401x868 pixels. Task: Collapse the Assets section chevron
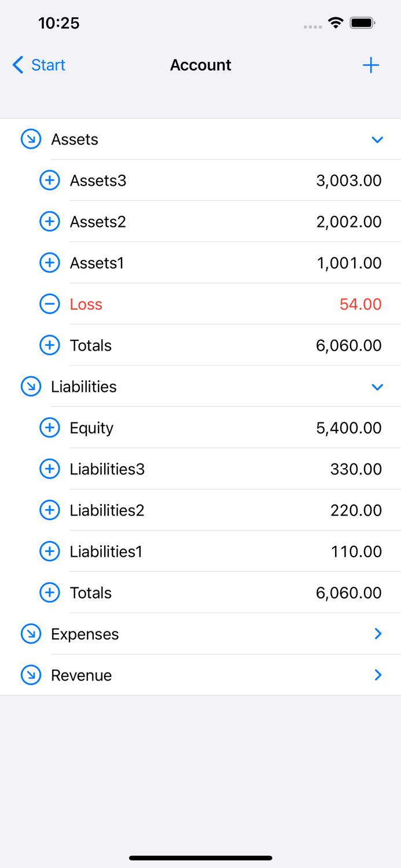[377, 139]
